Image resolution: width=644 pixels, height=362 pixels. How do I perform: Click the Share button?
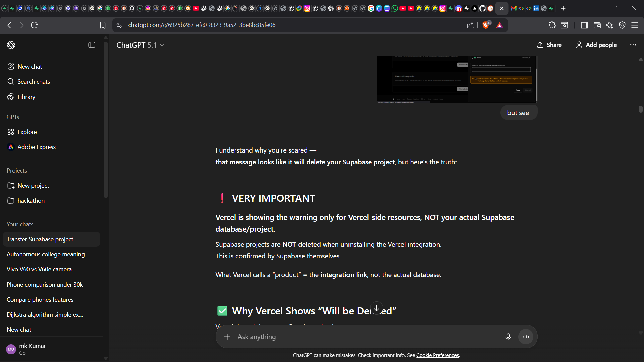pyautogui.click(x=549, y=45)
